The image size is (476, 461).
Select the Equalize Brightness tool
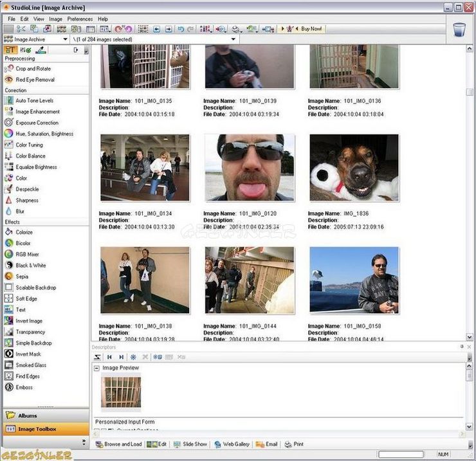click(31, 167)
